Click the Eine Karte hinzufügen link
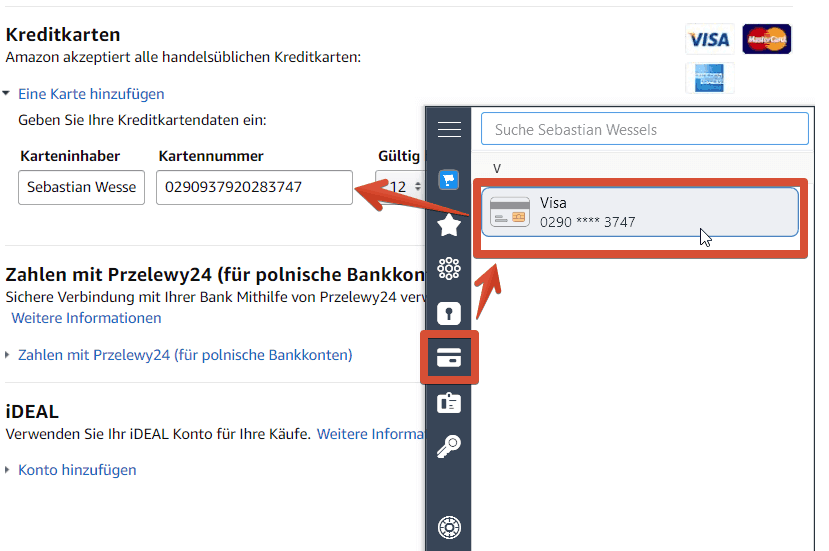This screenshot has width=829, height=551. coord(91,94)
